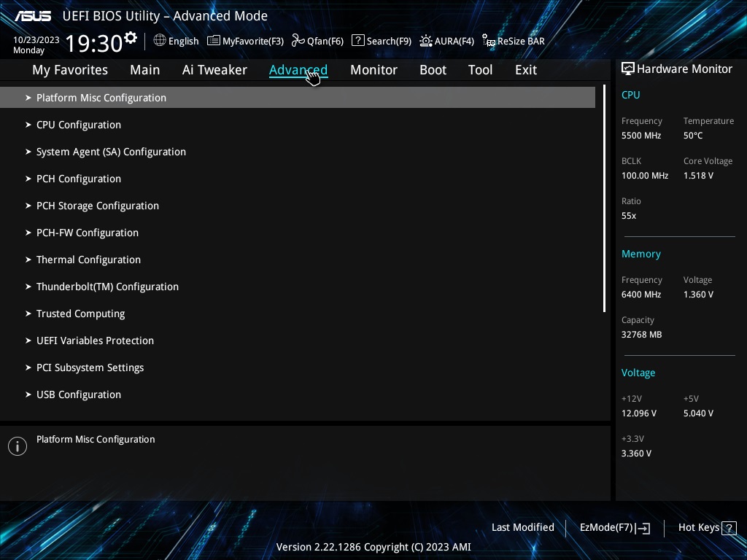Click +3.3V value 3.360 V
The height and width of the screenshot is (560, 747).
(636, 454)
